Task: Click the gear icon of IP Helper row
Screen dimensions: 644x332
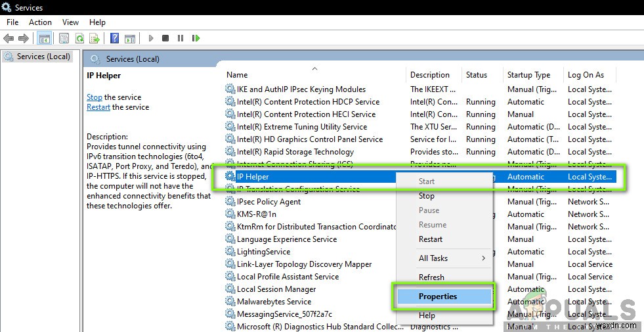Action: pyautogui.click(x=230, y=176)
